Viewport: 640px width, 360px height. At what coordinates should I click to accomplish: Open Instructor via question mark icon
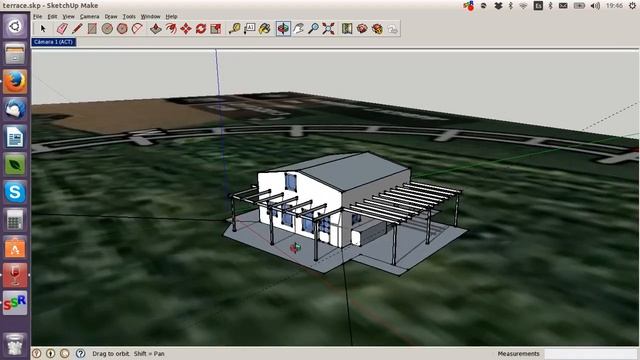point(80,353)
